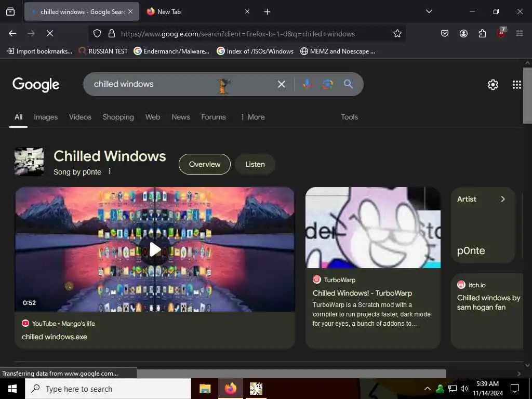Open more options next to Song by p0nte
Viewport: 532px width, 399px height.
pos(110,171)
